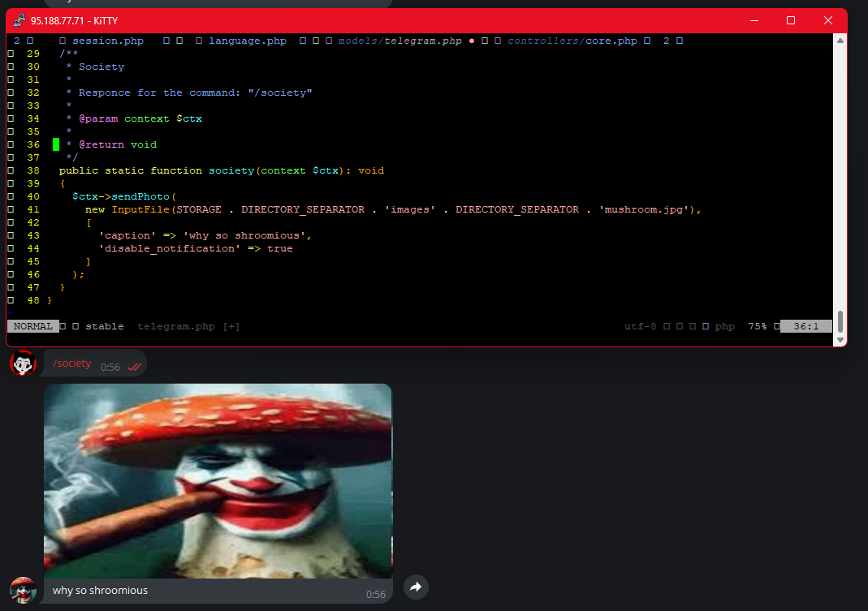Click the 'mushroom.jpg' string in code
This screenshot has width=868, height=611.
tap(646, 209)
